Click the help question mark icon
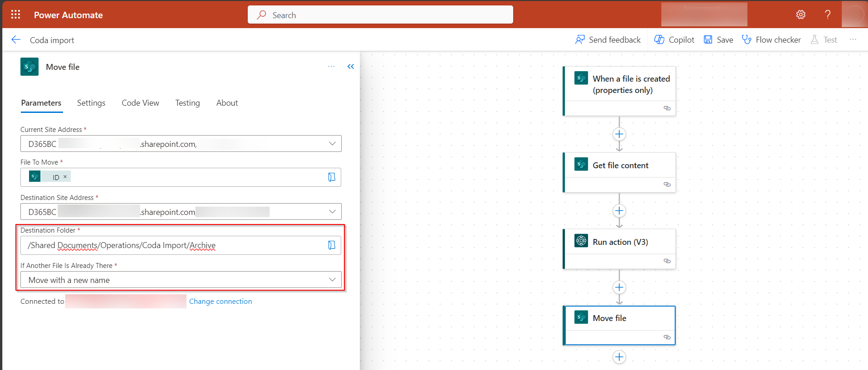The width and height of the screenshot is (868, 370). coord(828,15)
